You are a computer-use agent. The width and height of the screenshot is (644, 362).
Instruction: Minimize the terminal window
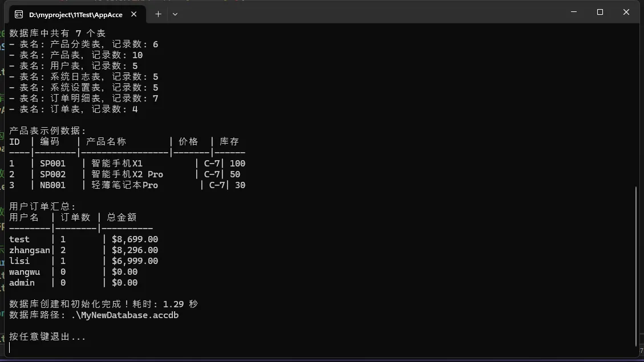click(x=574, y=12)
